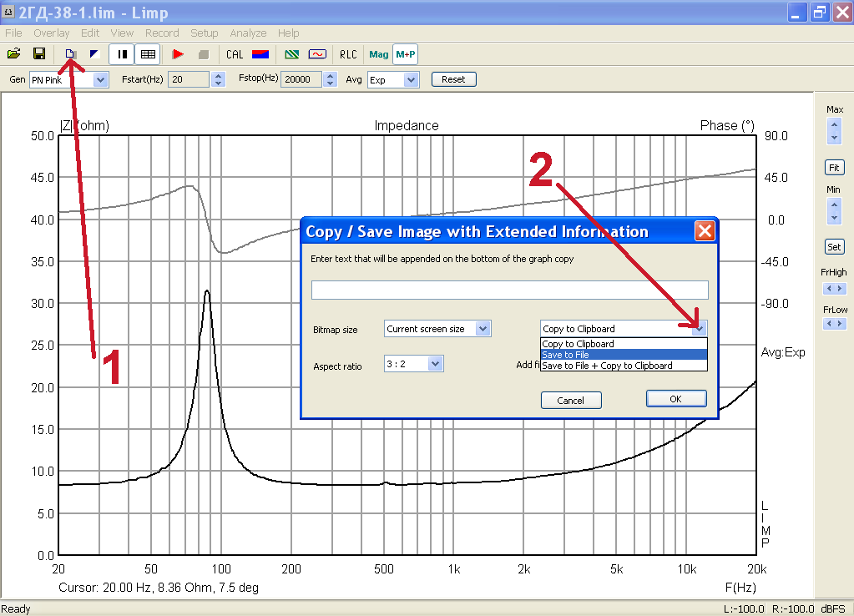Click the green striped toolbar icon

292,54
